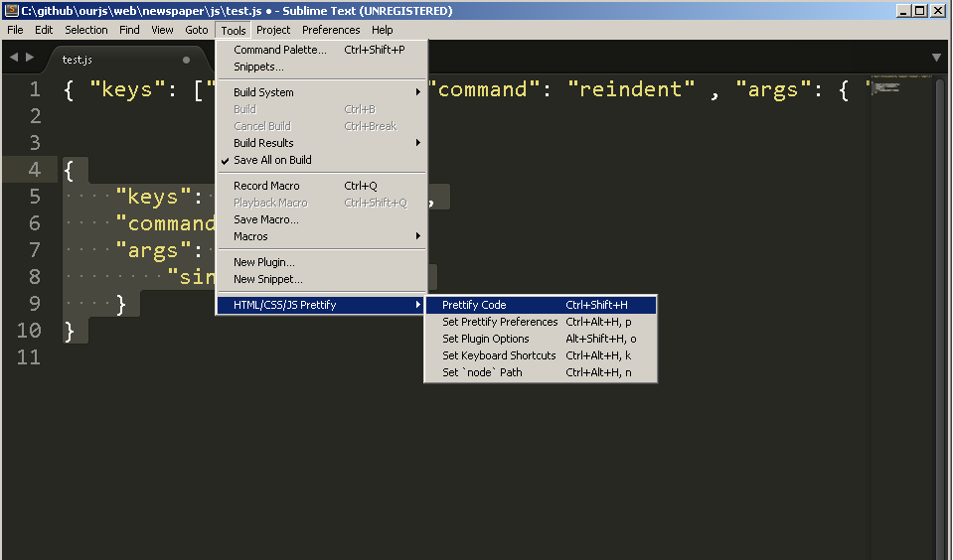Image resolution: width=953 pixels, height=560 pixels.
Task: Open the Selection menu
Action: tap(86, 30)
